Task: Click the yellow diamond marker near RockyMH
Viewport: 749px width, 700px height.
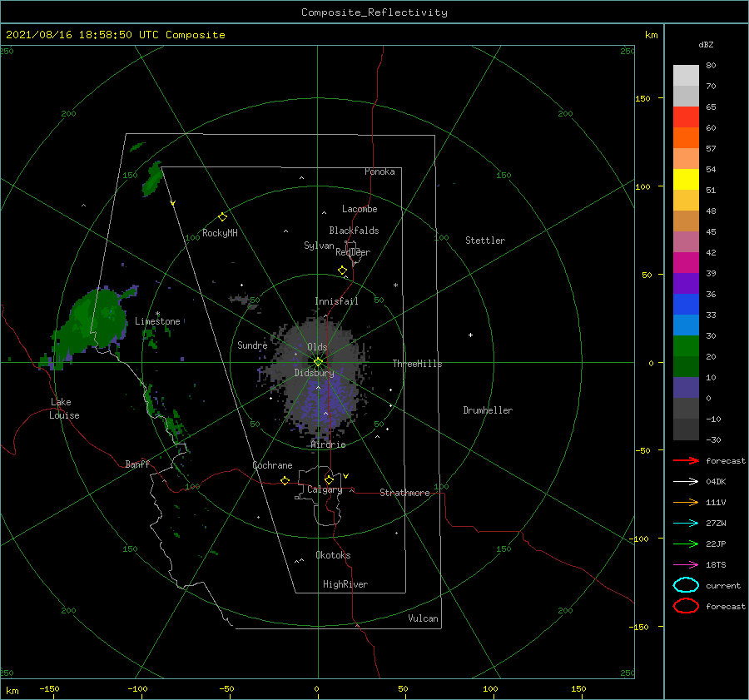Action: [222, 217]
